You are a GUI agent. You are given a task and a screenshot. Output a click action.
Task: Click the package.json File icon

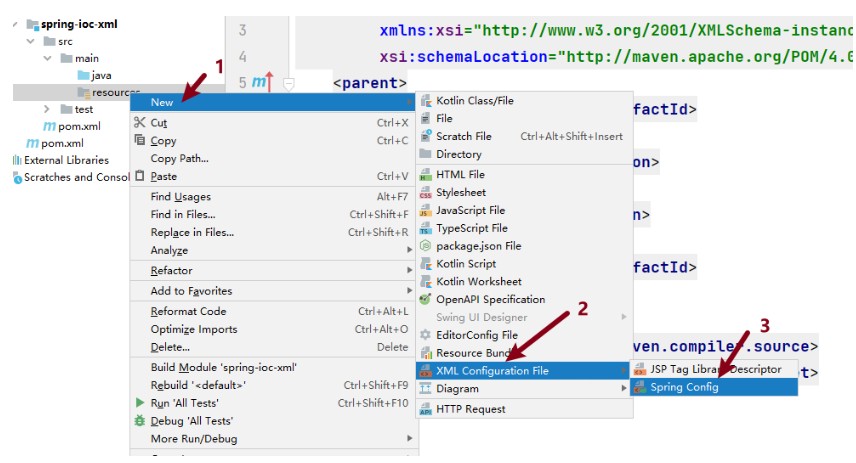(426, 246)
